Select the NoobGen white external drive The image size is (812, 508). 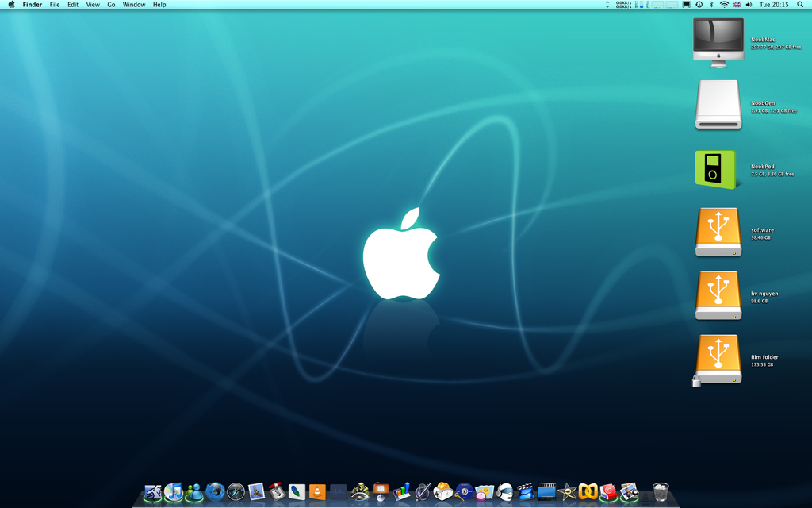(718, 105)
